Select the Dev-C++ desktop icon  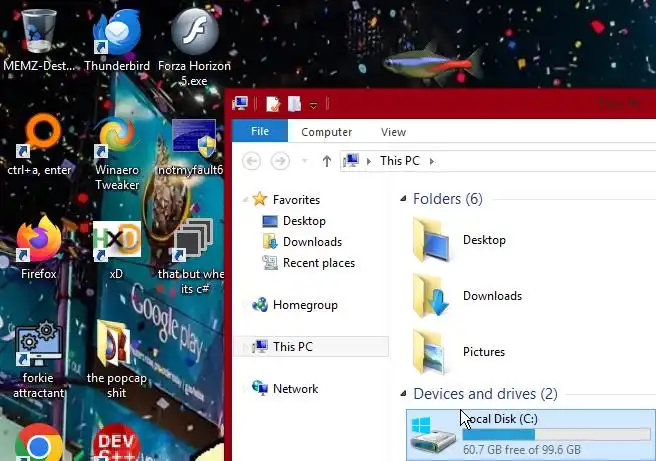tap(117, 443)
